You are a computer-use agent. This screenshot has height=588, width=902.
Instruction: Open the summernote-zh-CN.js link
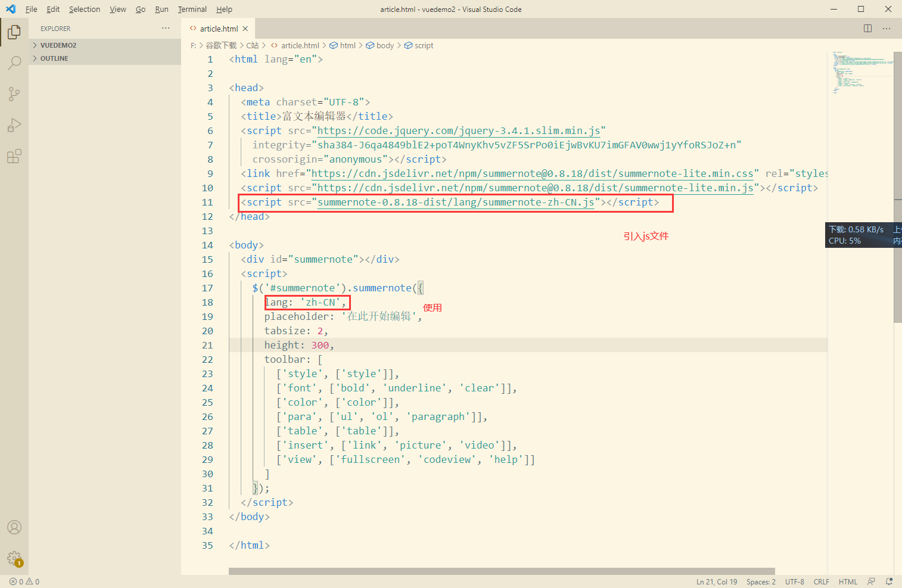pyautogui.click(x=456, y=202)
